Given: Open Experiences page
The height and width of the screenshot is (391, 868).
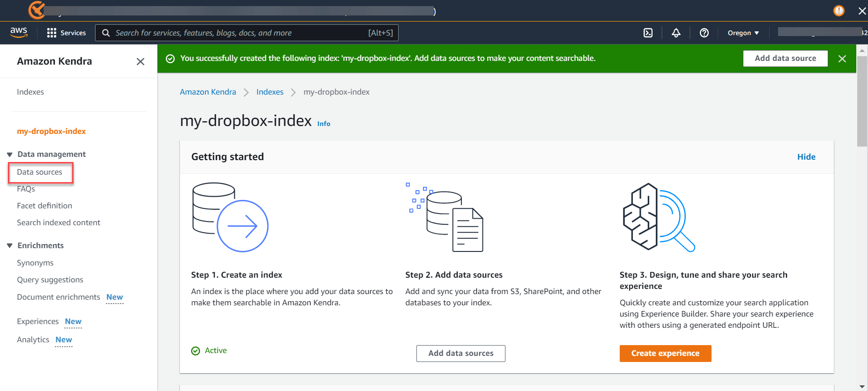Looking at the screenshot, I should [x=38, y=322].
